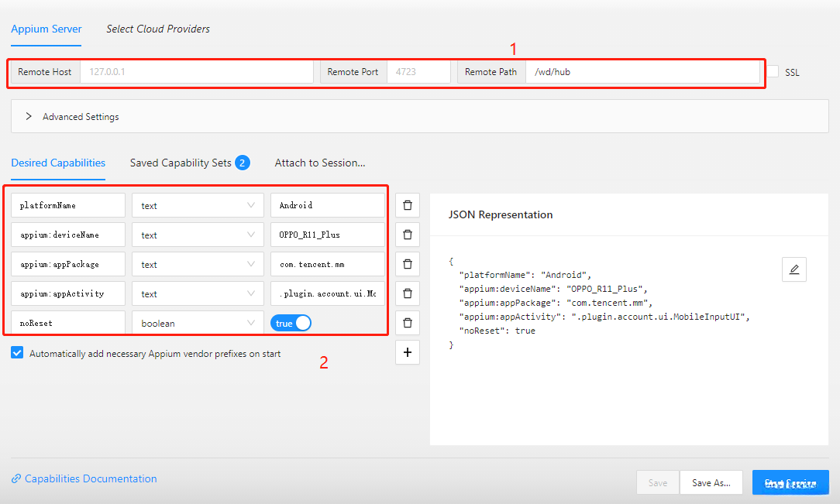Click the Capabilities Documentation link icon
Image resolution: width=840 pixels, height=504 pixels.
point(16,479)
